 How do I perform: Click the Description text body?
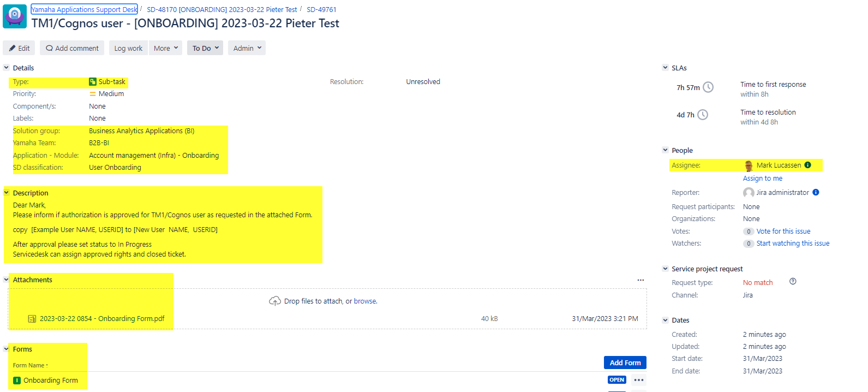[163, 230]
